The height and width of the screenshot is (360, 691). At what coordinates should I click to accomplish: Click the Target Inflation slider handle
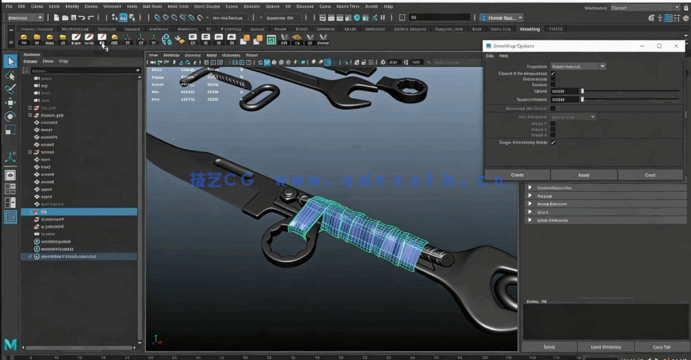(x=582, y=100)
